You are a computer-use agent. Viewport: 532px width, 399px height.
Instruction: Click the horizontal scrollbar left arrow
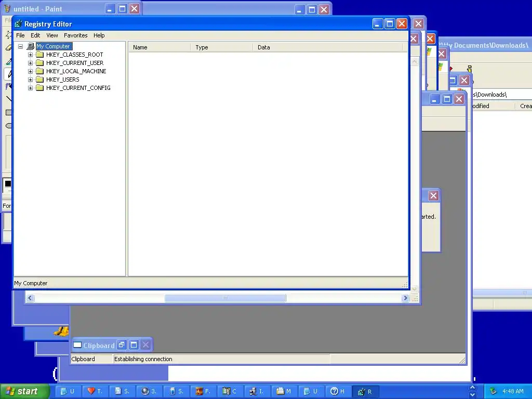(x=30, y=298)
